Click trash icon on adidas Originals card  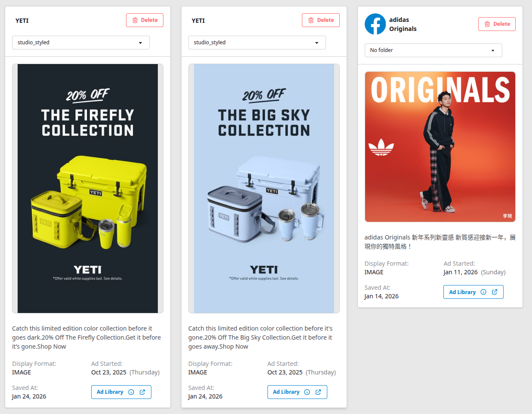tap(487, 24)
